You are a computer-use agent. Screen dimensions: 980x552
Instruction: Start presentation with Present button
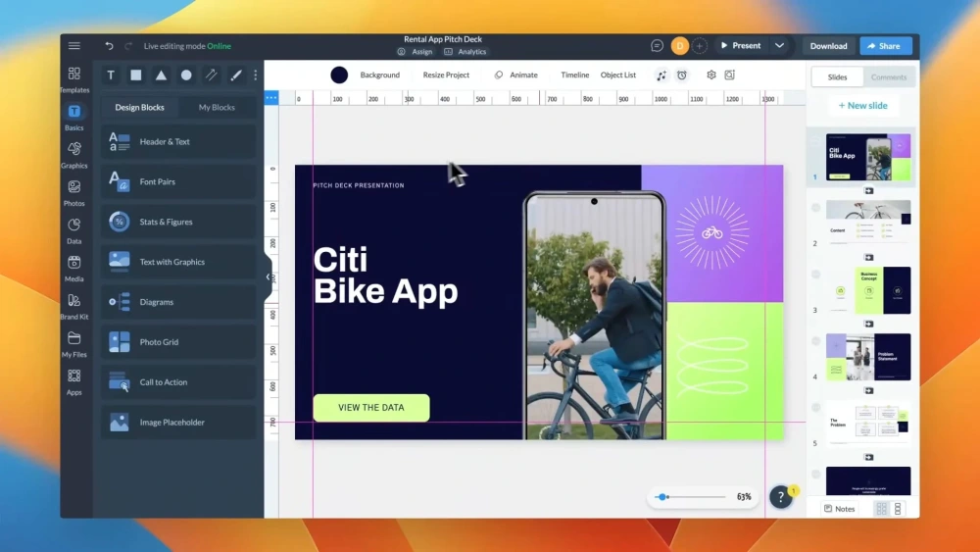(741, 46)
